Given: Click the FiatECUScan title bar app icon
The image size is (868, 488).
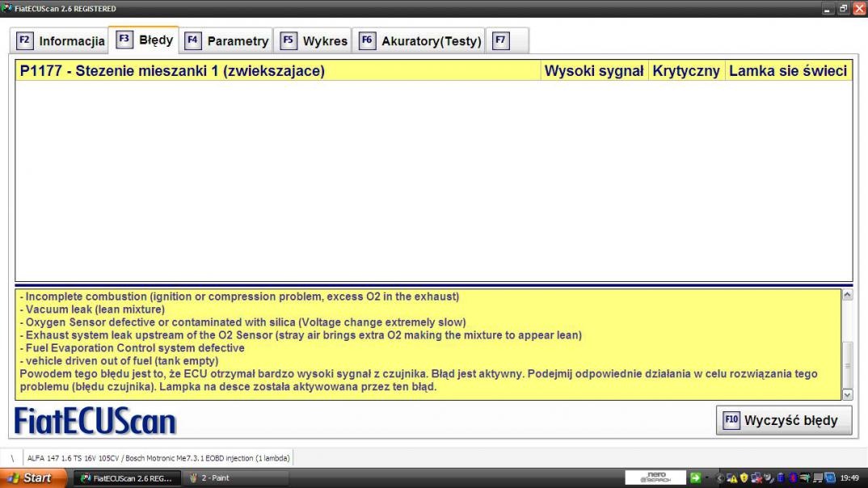Looking at the screenshot, I should click(6, 8).
